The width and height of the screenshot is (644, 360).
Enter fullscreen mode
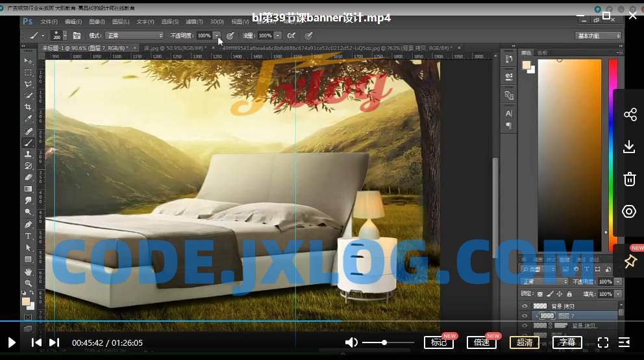click(603, 342)
